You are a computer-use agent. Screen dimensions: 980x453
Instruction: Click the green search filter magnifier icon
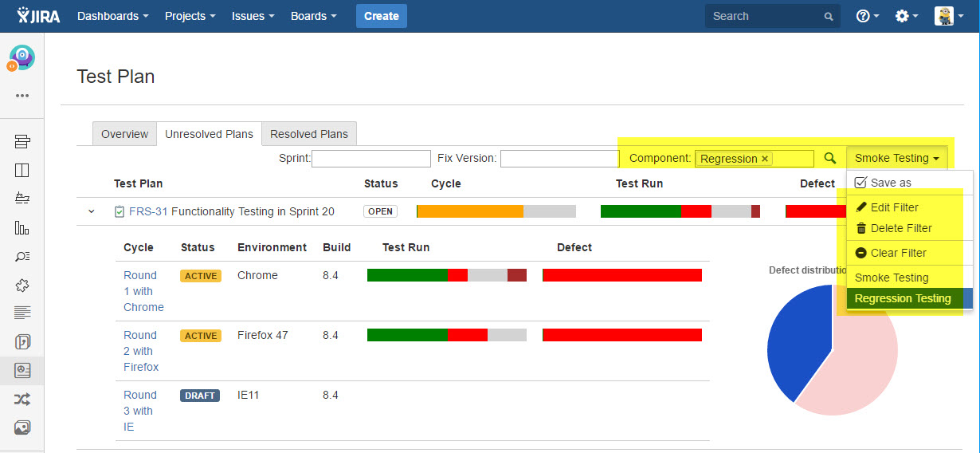(829, 159)
